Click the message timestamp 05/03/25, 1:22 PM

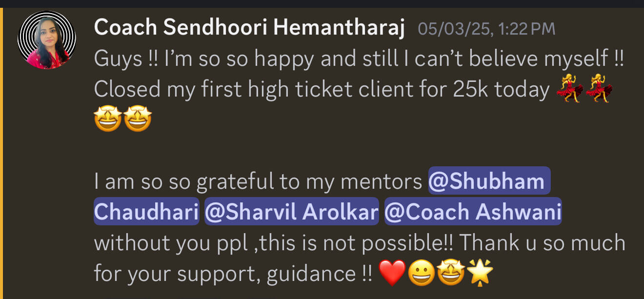pyautogui.click(x=486, y=29)
